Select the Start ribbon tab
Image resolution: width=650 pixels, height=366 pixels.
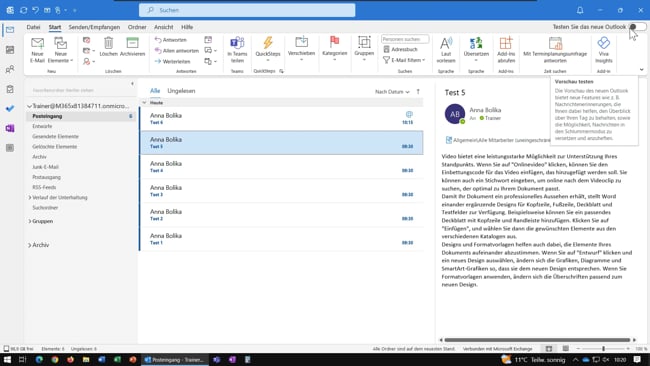tap(55, 27)
